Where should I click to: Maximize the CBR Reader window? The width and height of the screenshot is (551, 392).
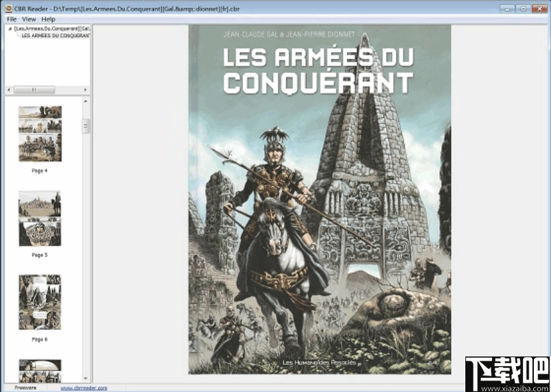pos(523,8)
